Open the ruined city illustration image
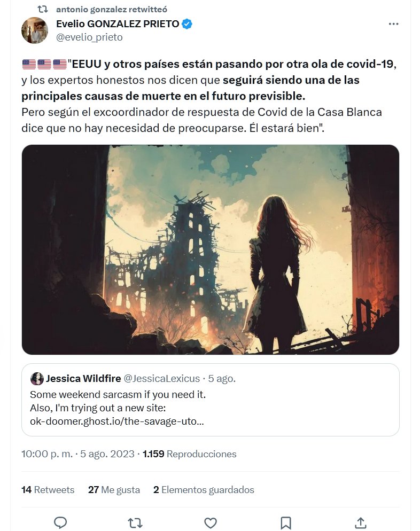The width and height of the screenshot is (420, 531). coord(211,249)
